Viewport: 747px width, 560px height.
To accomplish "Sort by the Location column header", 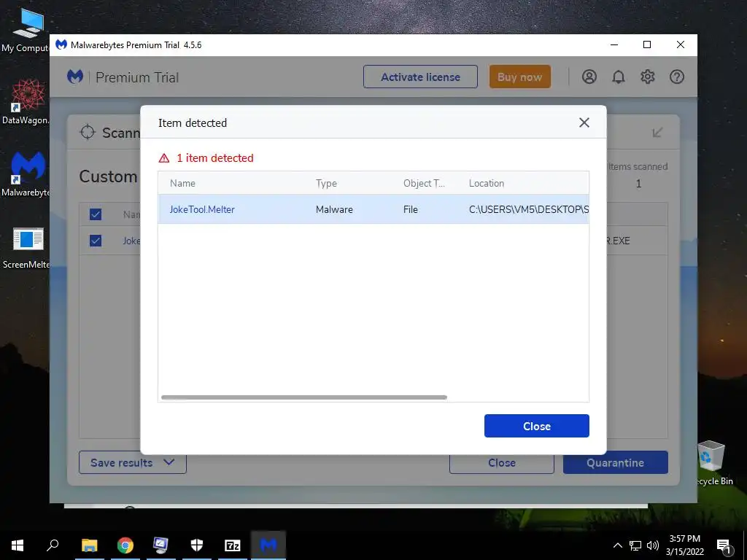I will (x=487, y=183).
